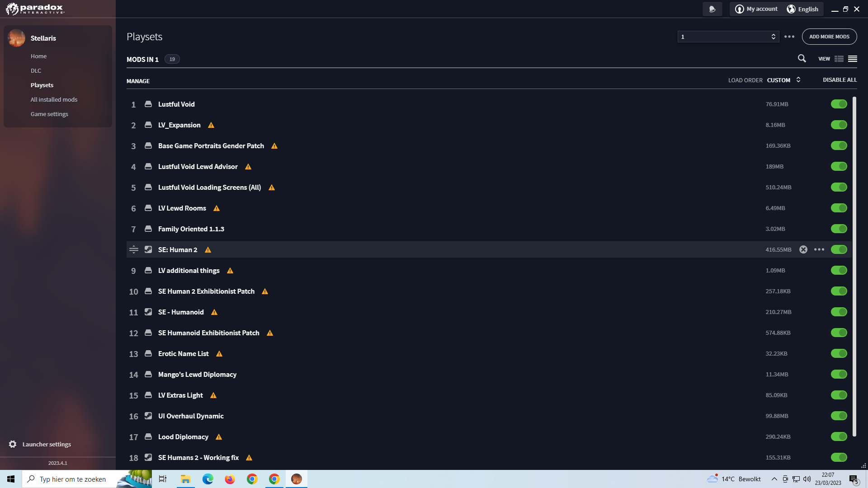Click the three-dot options icon on SE: Human 2
This screenshot has height=488, width=868.
[819, 249]
